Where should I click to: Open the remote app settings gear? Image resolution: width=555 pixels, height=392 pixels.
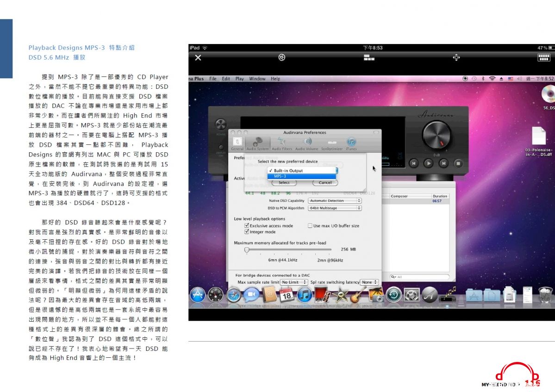click(282, 57)
